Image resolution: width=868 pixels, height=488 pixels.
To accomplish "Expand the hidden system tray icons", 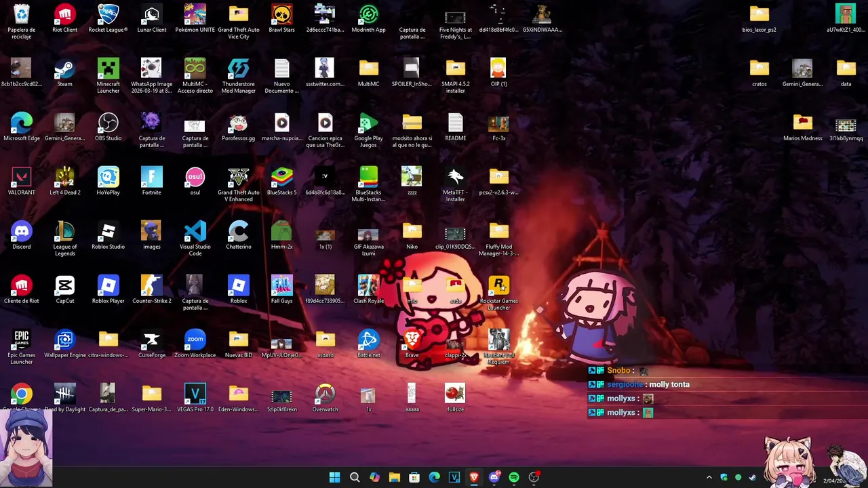I will coord(709,477).
